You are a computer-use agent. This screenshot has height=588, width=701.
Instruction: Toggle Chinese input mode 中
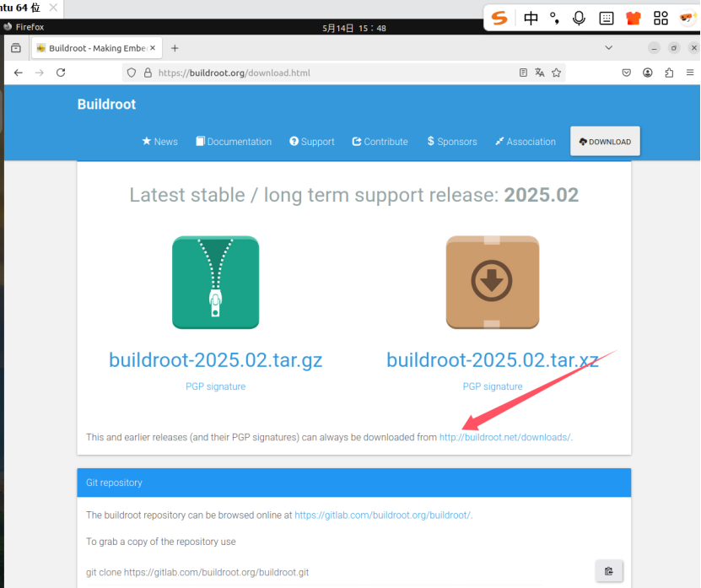[531, 19]
